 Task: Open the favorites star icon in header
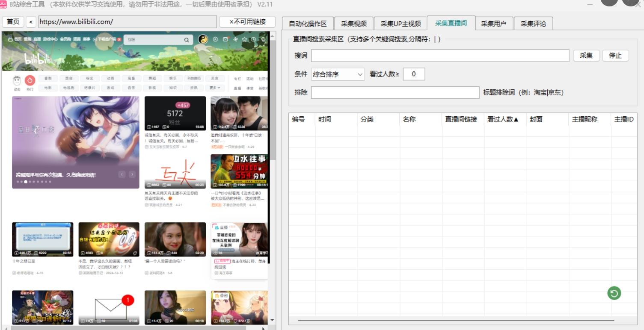point(244,39)
